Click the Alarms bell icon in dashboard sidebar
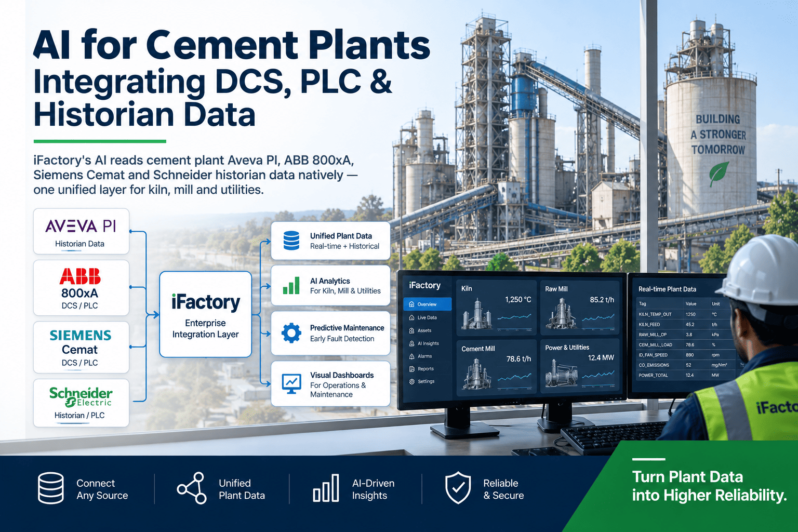This screenshot has height=532, width=798. pyautogui.click(x=412, y=356)
